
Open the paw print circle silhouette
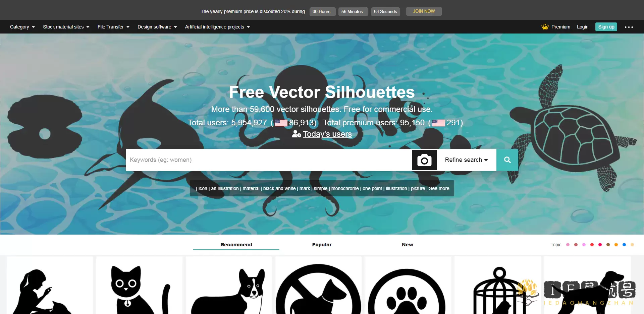coord(408,286)
